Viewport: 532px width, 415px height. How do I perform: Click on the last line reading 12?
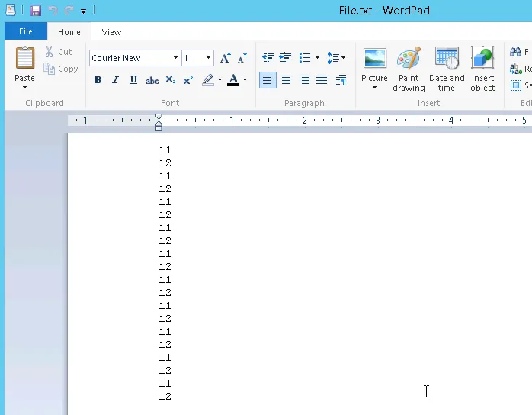(x=165, y=397)
